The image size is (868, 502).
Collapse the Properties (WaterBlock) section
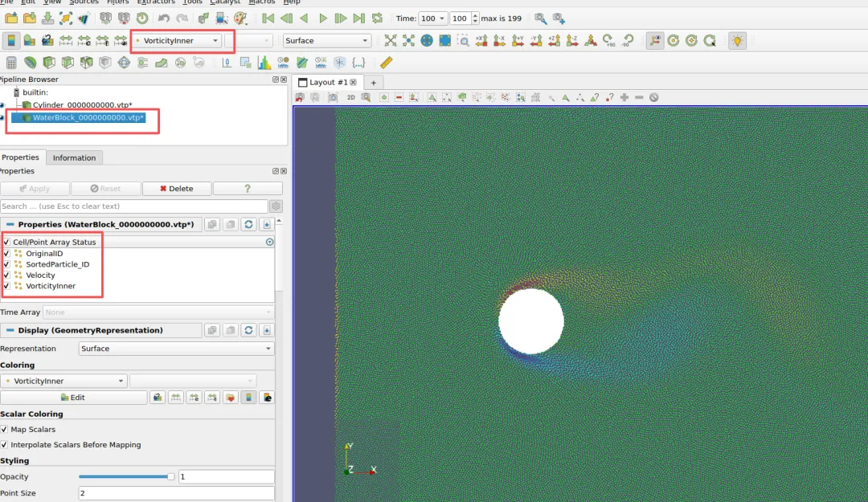click(10, 224)
